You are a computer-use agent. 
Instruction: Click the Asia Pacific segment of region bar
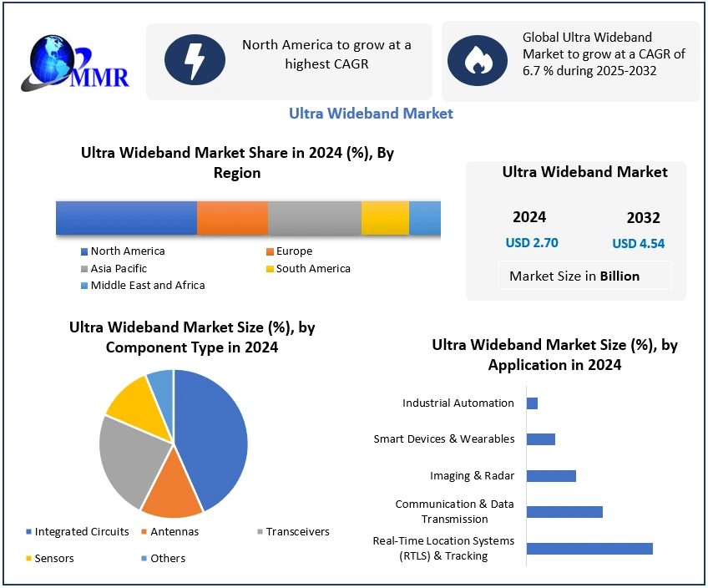pyautogui.click(x=314, y=218)
